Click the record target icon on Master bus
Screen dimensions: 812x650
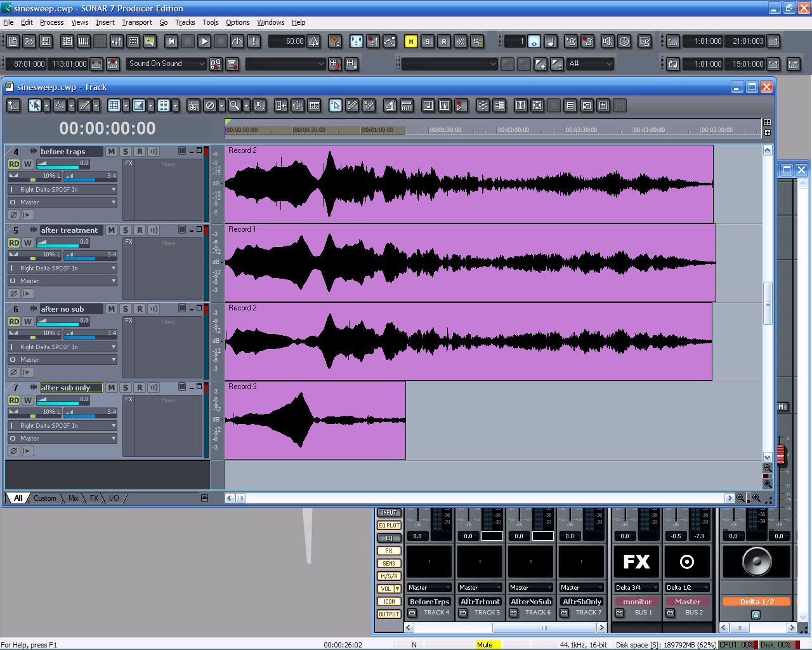tap(687, 562)
